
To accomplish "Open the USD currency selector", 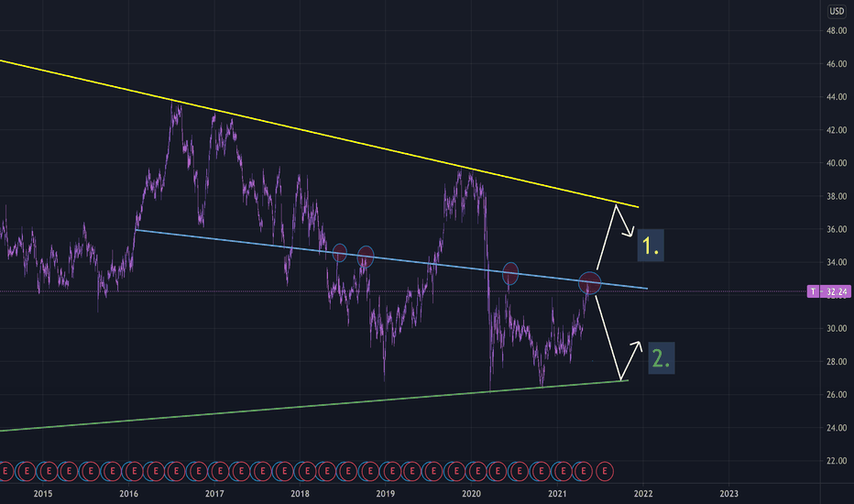I will click(837, 11).
